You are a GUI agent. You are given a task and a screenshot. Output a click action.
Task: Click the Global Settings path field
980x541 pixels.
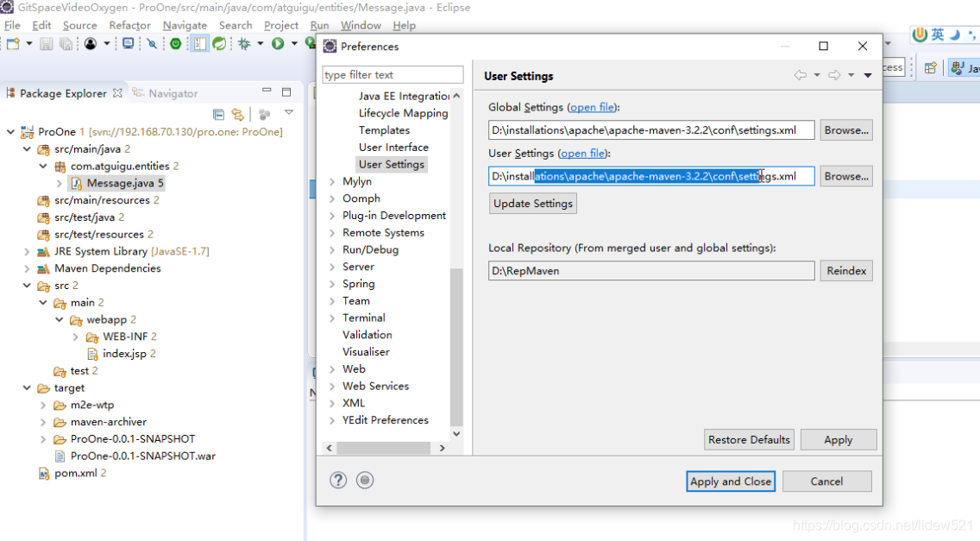(651, 130)
